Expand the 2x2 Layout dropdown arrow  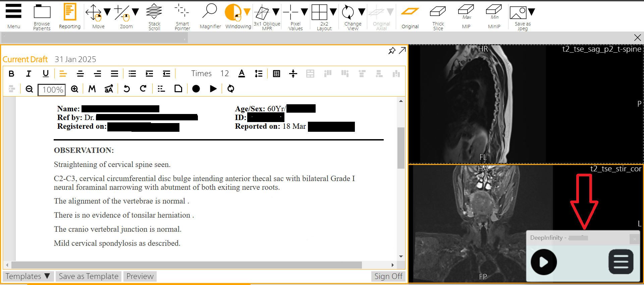[333, 12]
